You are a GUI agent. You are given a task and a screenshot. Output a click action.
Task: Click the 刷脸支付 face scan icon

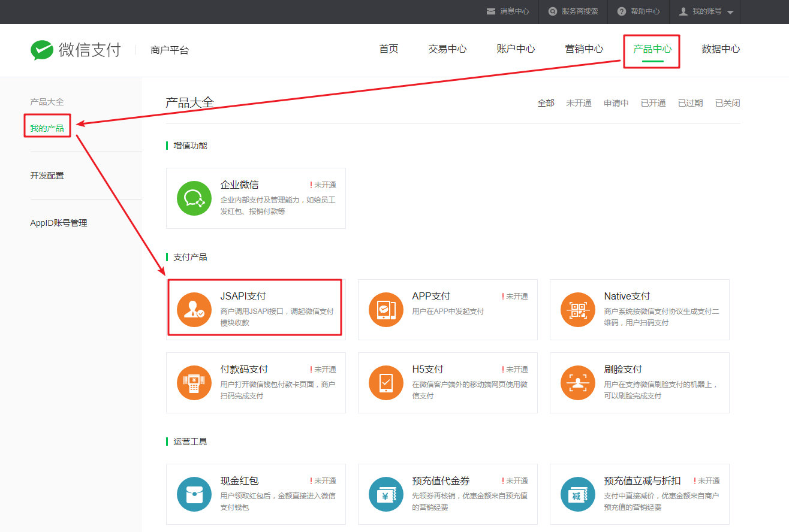click(578, 382)
